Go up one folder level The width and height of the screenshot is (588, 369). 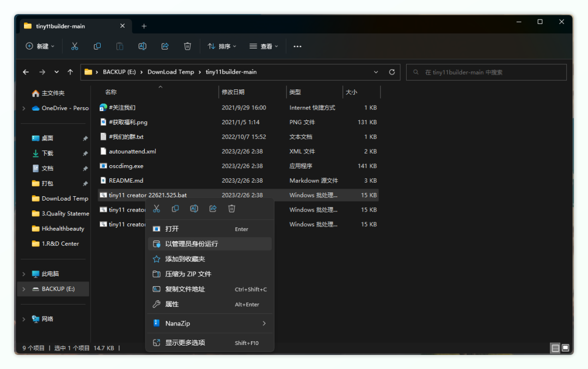[70, 72]
